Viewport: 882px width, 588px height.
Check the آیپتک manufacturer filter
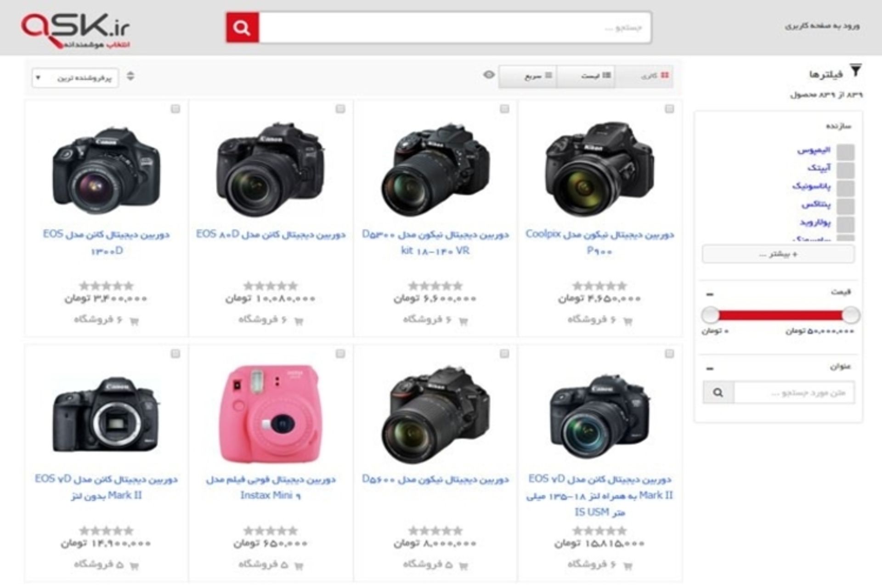845,170
